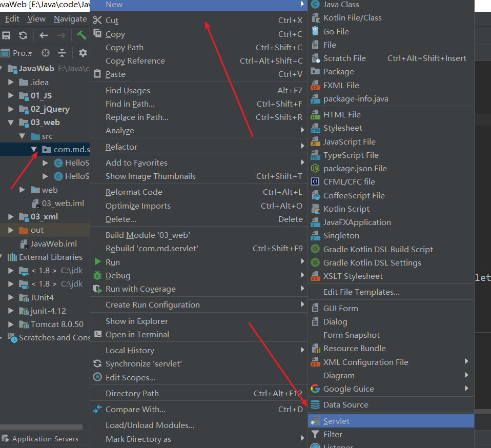Select Find Usages menu entry

click(199, 91)
